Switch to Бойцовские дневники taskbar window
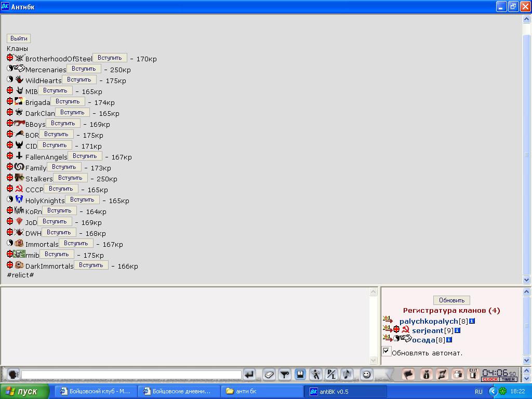Image resolution: width=532 pixels, height=399 pixels. pos(179,392)
